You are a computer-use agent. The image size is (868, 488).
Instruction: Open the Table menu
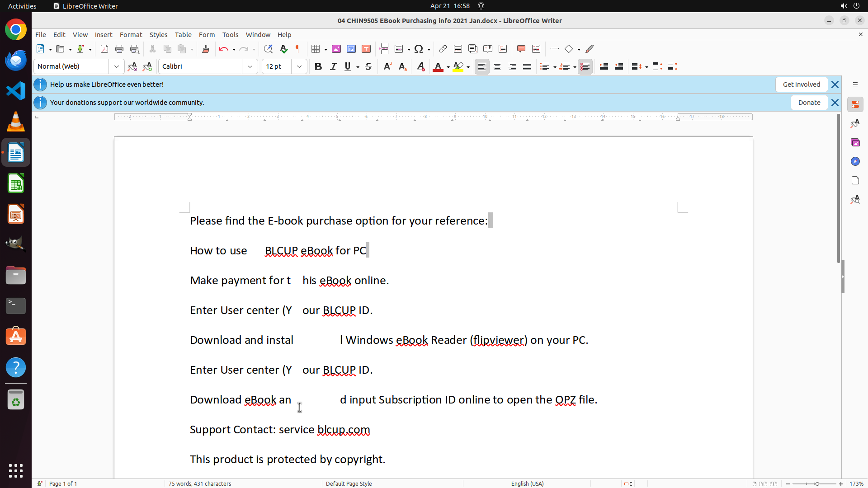coord(183,34)
